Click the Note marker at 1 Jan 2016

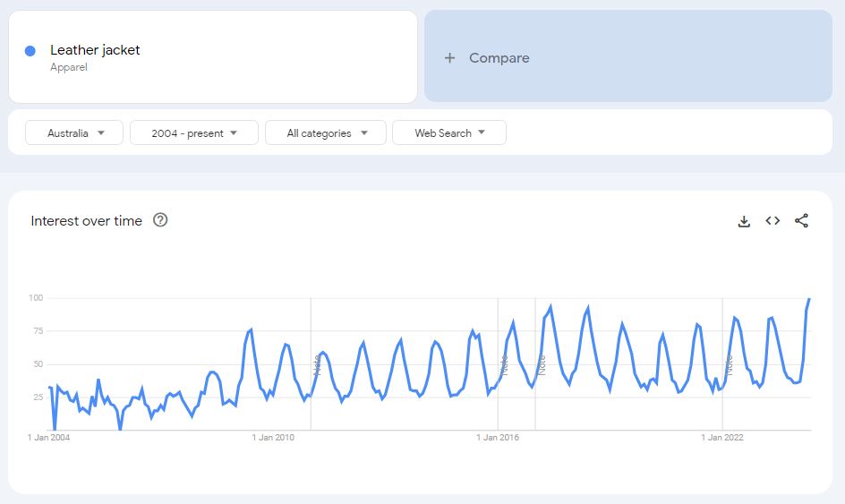tap(504, 365)
